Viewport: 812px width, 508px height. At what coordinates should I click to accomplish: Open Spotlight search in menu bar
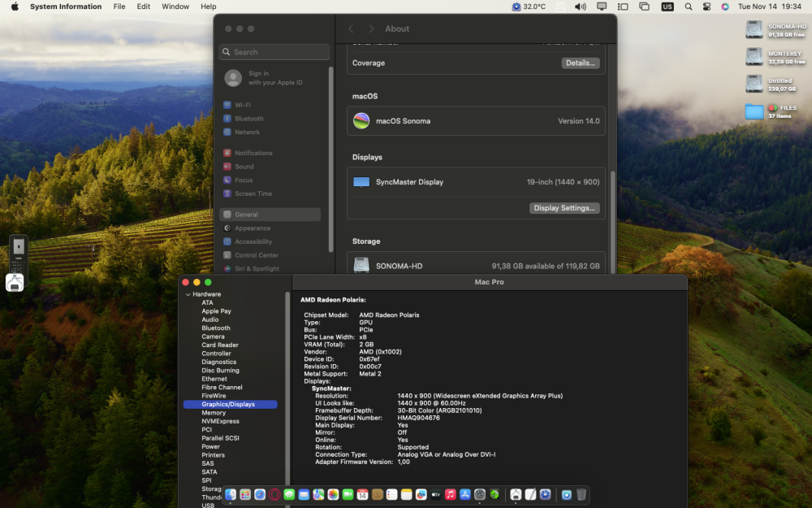tap(689, 7)
